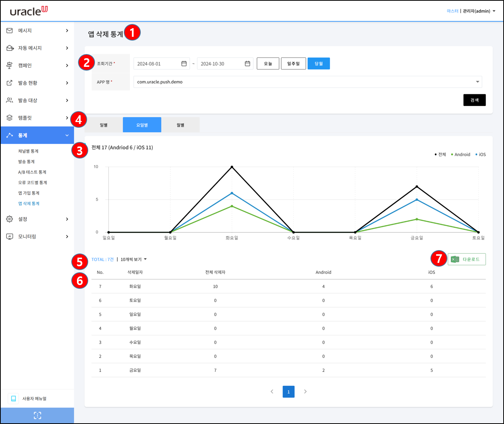Viewport: 504px width, 424px height.
Task: Click the Excel icon on 다운로드 button
Action: tap(455, 259)
